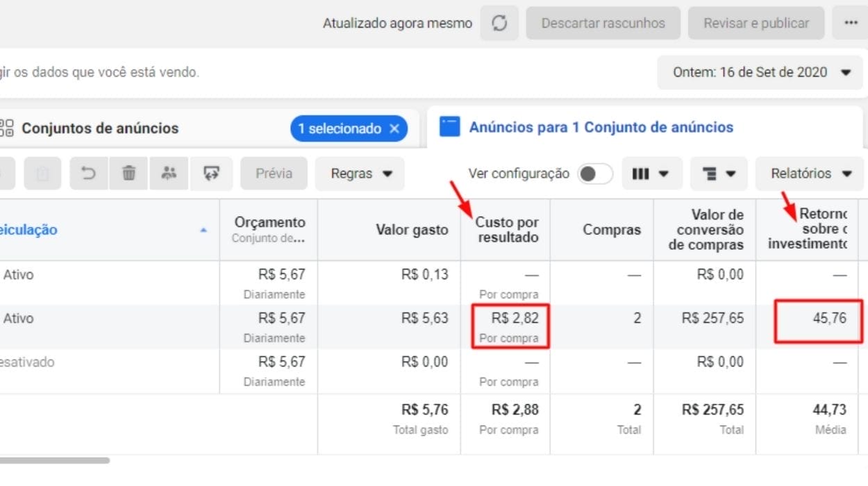Switch to Conjuntos de anúncios tab
This screenshot has width=868, height=486.
[x=100, y=128]
